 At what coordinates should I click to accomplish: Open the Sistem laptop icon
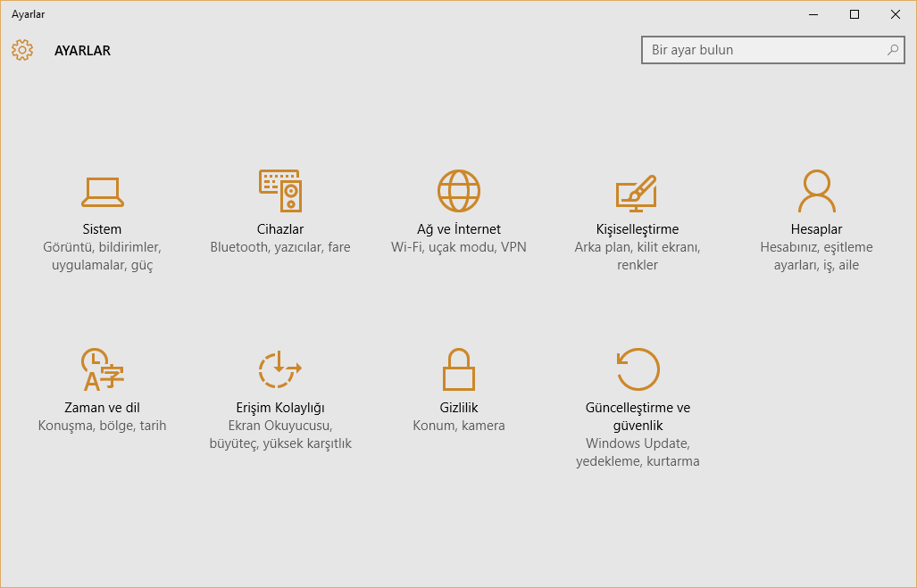103,193
